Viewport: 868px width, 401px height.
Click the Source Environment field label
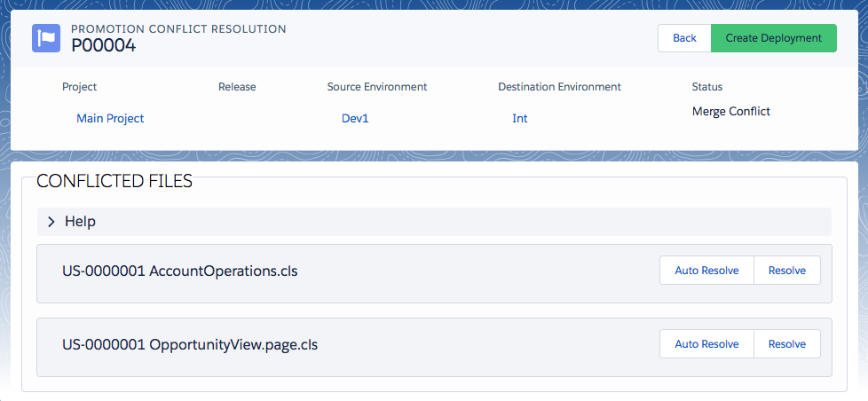pyautogui.click(x=377, y=87)
